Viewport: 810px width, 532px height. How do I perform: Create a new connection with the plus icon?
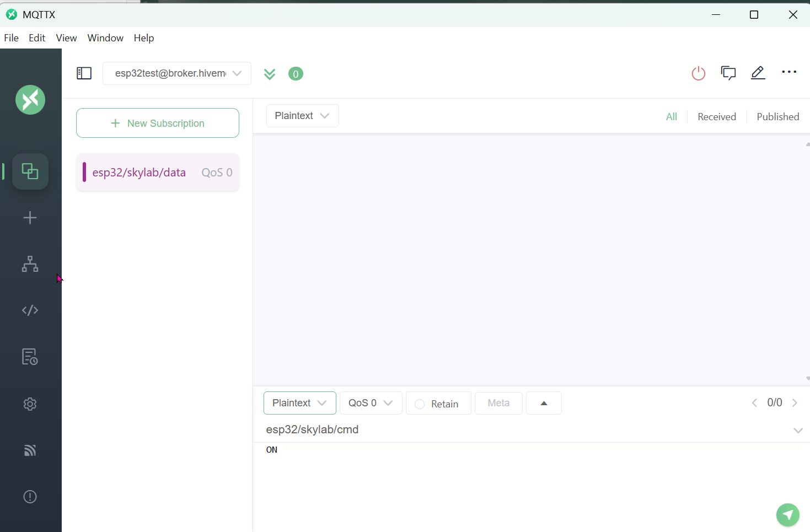[x=30, y=218]
